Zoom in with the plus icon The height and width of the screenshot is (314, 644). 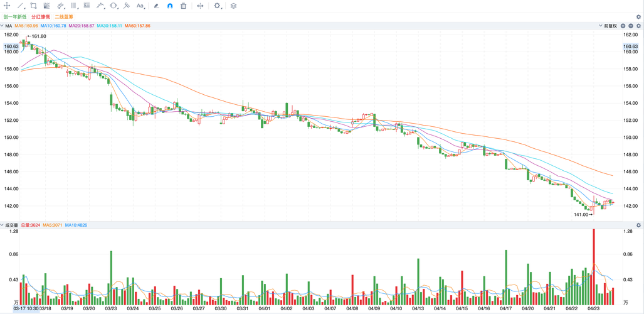click(623, 26)
